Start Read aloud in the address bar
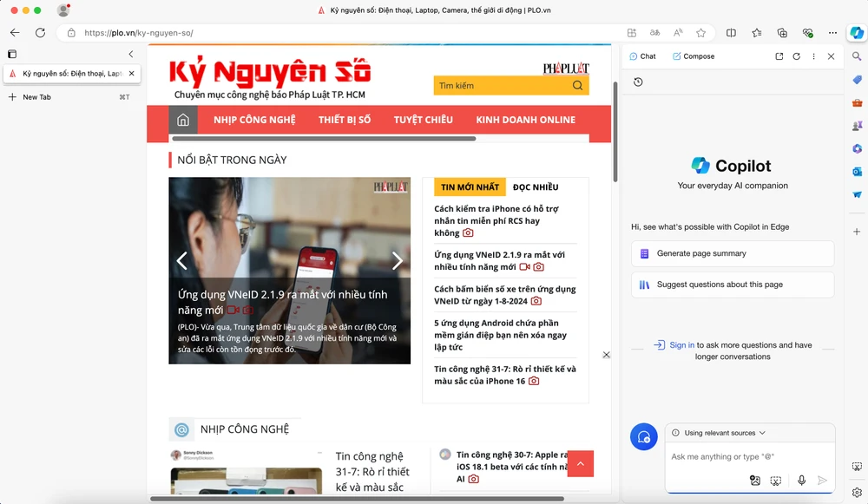 point(677,32)
